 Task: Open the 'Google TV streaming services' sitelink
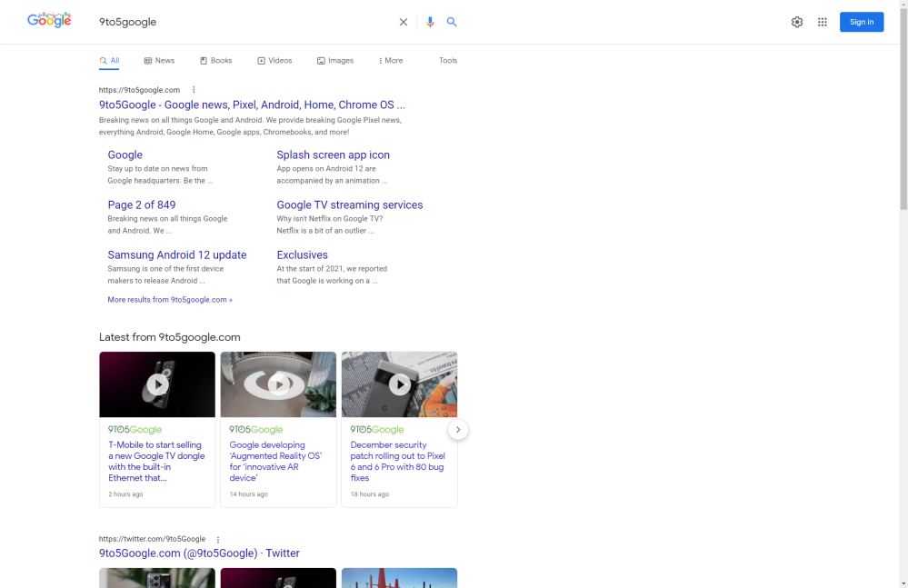(350, 204)
